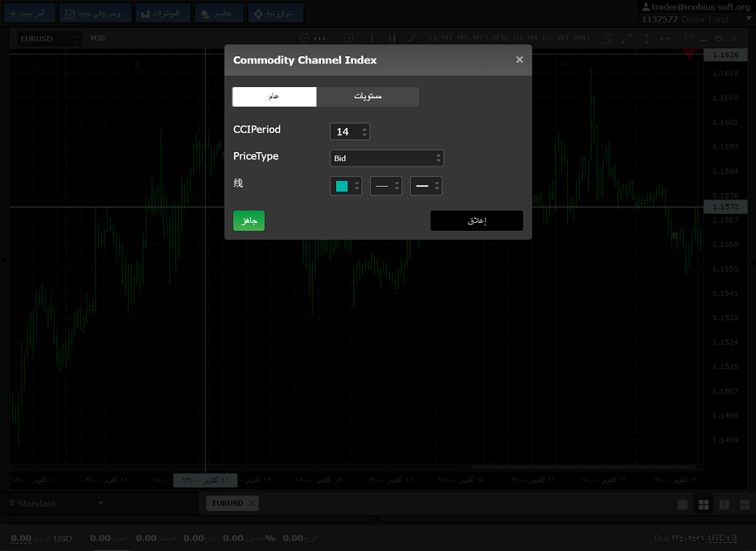Click the trader@mobius-soft.org user account
The height and width of the screenshot is (551, 756).
click(701, 6)
